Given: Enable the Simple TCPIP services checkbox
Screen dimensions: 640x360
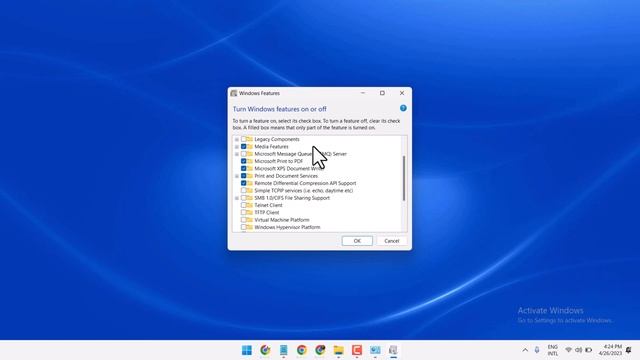Looking at the screenshot, I should coord(243,191).
